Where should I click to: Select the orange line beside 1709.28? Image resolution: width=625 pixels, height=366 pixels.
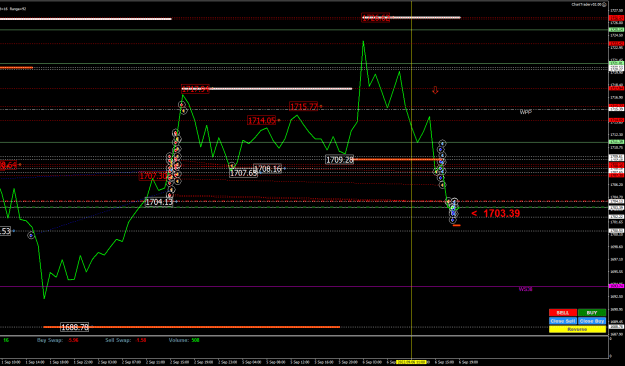pyautogui.click(x=397, y=159)
